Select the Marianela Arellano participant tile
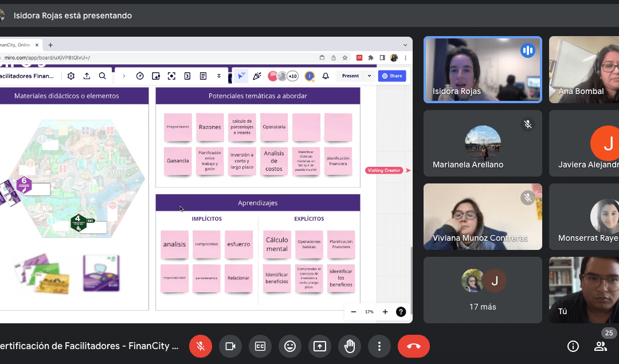This screenshot has width=619, height=364. tap(483, 143)
